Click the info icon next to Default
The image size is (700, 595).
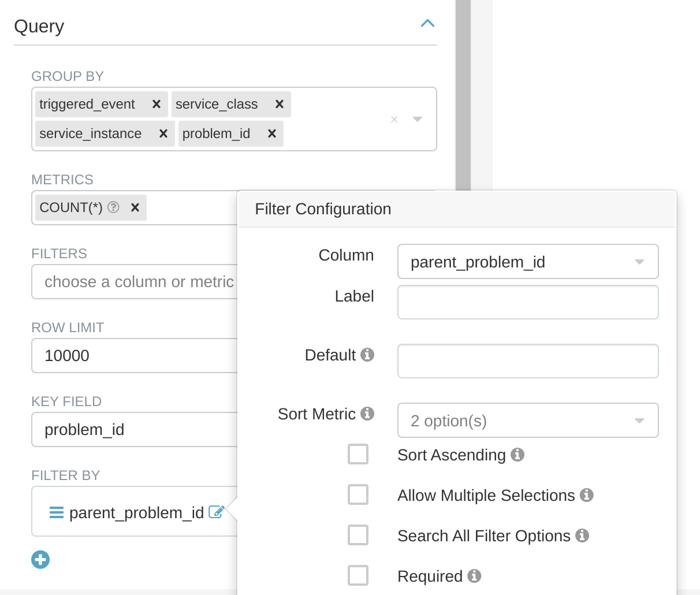368,355
